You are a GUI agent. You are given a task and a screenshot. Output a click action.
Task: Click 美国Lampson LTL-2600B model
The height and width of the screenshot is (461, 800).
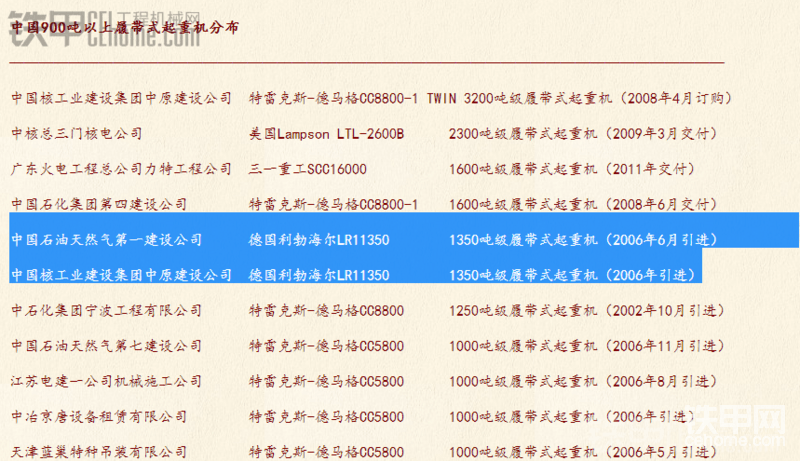327,134
